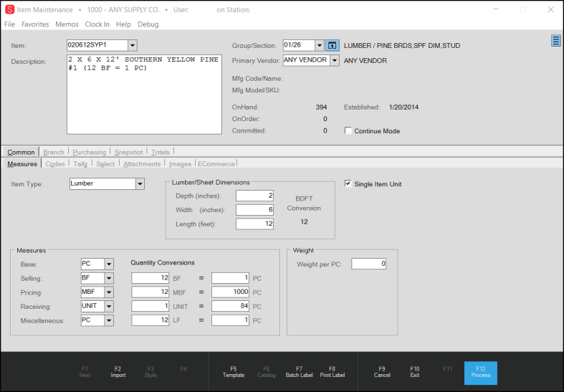Expand the Receiving measure UNIT dropdown
This screenshot has width=564, height=392.
tap(109, 306)
